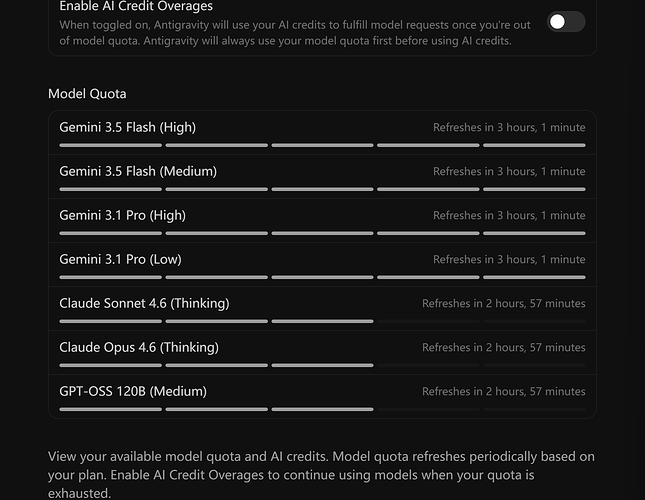Select the Claude Opus 4.6 (Thinking) label
645x500 pixels.
(x=139, y=347)
